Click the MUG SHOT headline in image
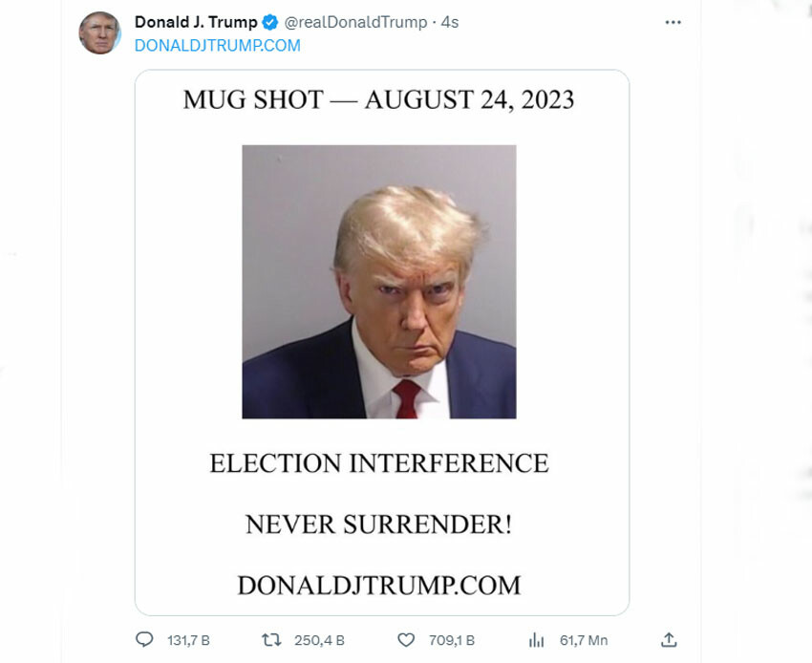Image resolution: width=812 pixels, height=663 pixels. click(x=379, y=100)
